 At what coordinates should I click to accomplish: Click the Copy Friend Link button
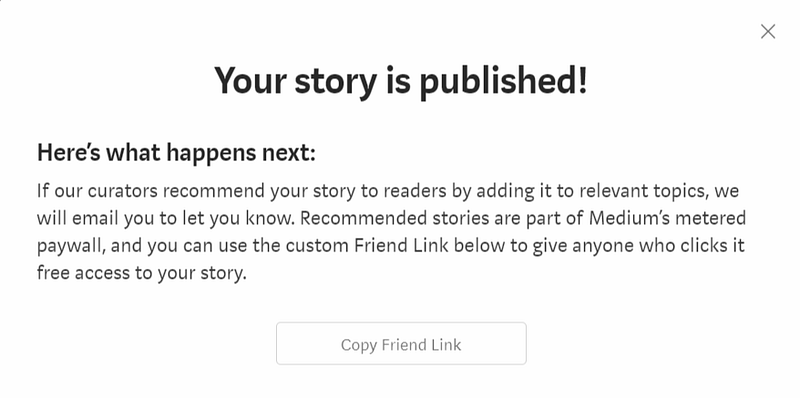401,343
